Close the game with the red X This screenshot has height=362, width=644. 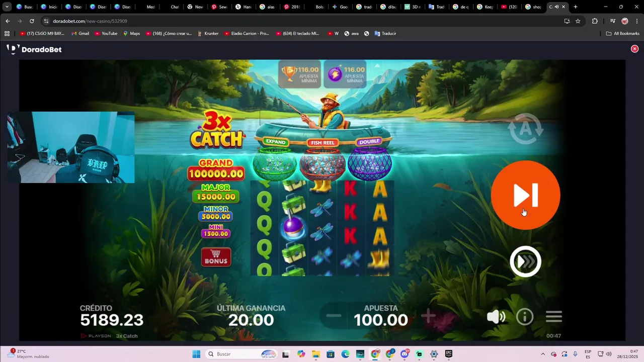pyautogui.click(x=634, y=49)
